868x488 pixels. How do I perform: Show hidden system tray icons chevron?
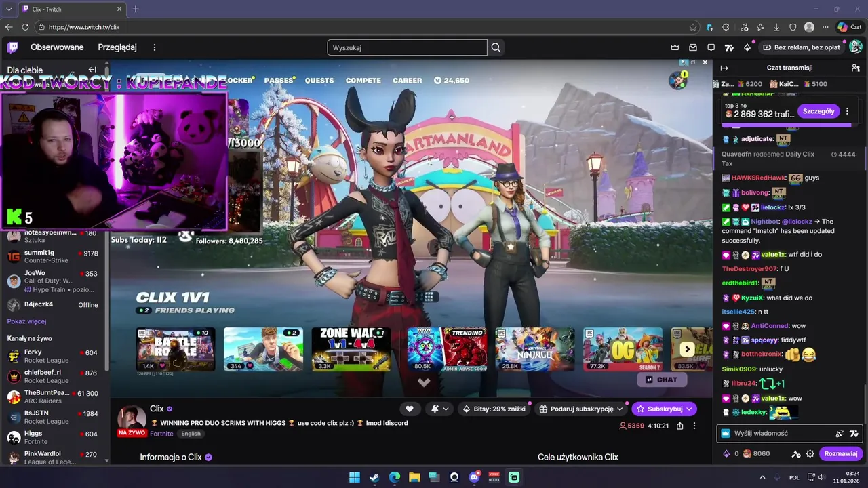(x=762, y=477)
